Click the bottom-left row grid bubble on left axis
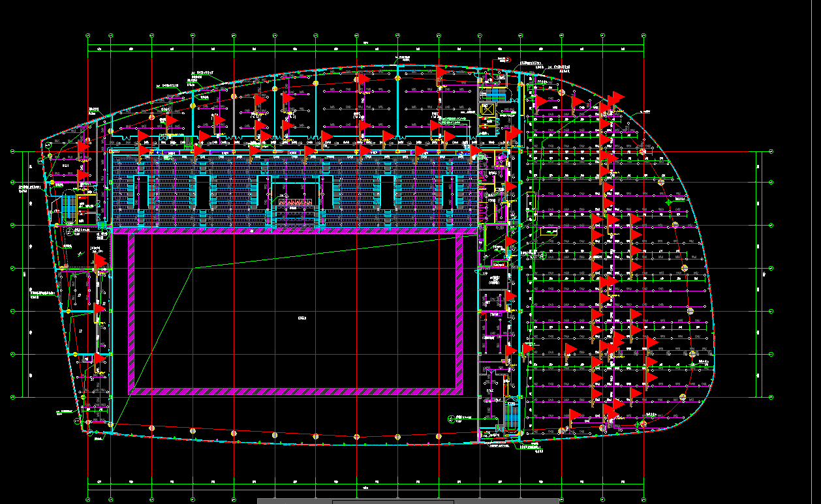Screen dimensions: 821x504 coord(12,396)
